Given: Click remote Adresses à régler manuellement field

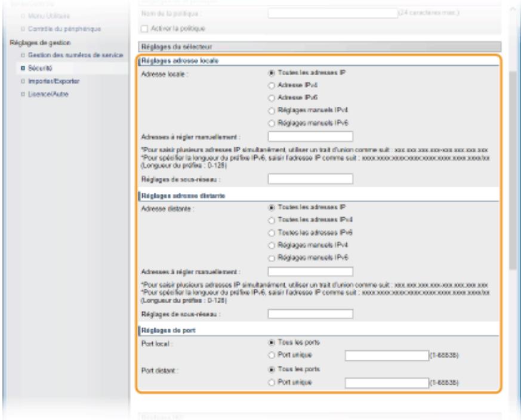Looking at the screenshot, I should click(x=310, y=271).
